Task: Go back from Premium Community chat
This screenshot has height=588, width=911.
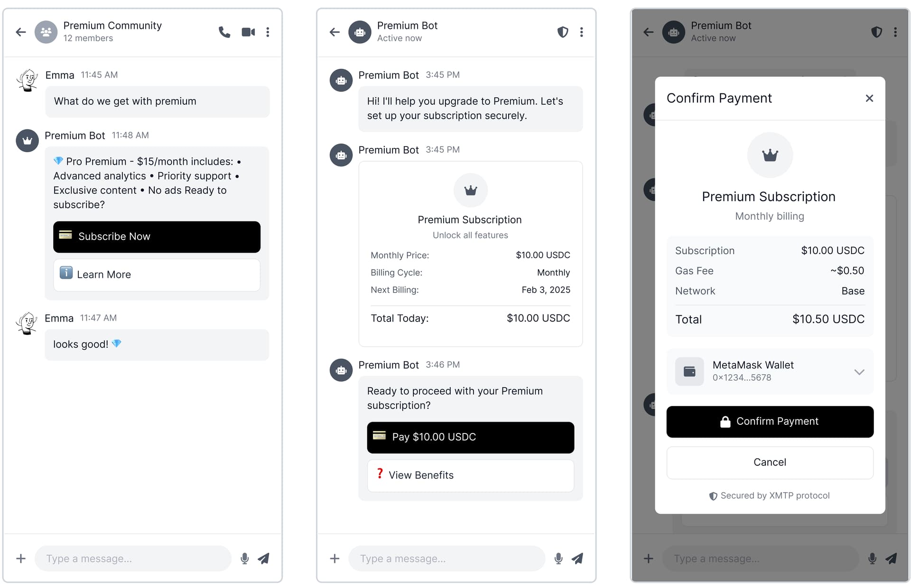Action: click(x=21, y=32)
